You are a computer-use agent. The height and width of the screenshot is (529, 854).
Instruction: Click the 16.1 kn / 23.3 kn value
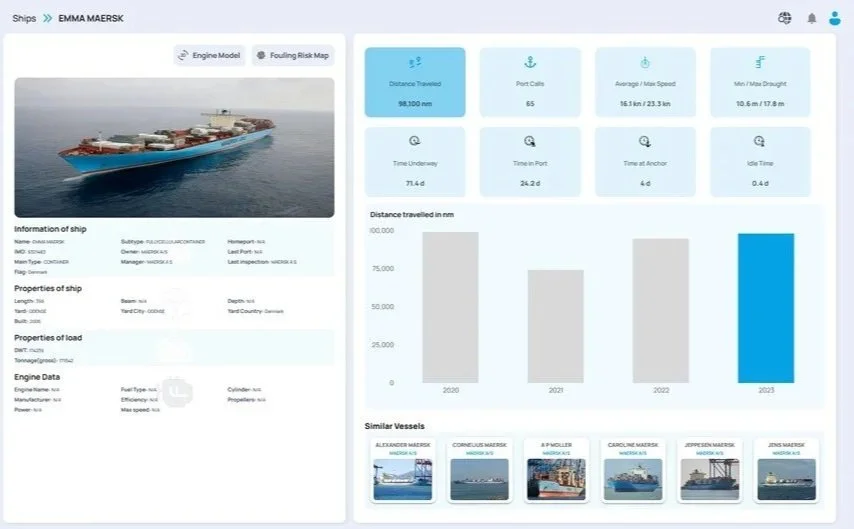tap(645, 104)
